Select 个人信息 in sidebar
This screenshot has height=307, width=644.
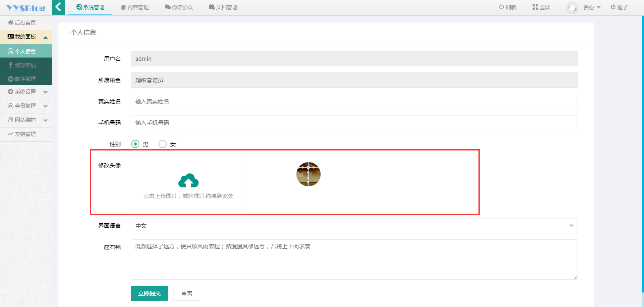(26, 51)
